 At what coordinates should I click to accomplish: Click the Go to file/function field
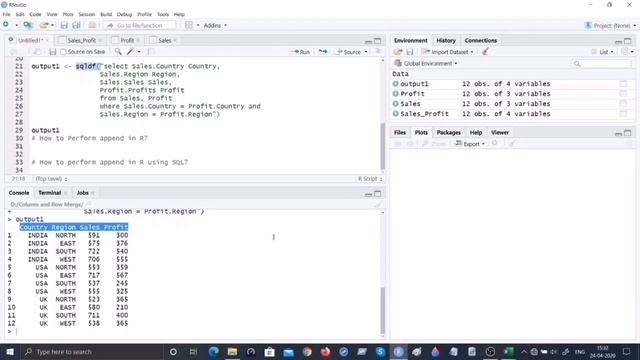tap(140, 25)
